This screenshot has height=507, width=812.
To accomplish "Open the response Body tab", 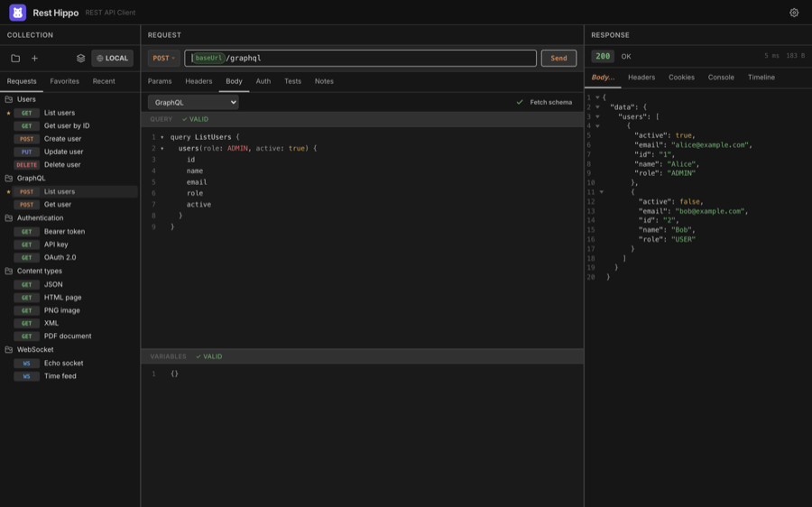I will click(604, 78).
